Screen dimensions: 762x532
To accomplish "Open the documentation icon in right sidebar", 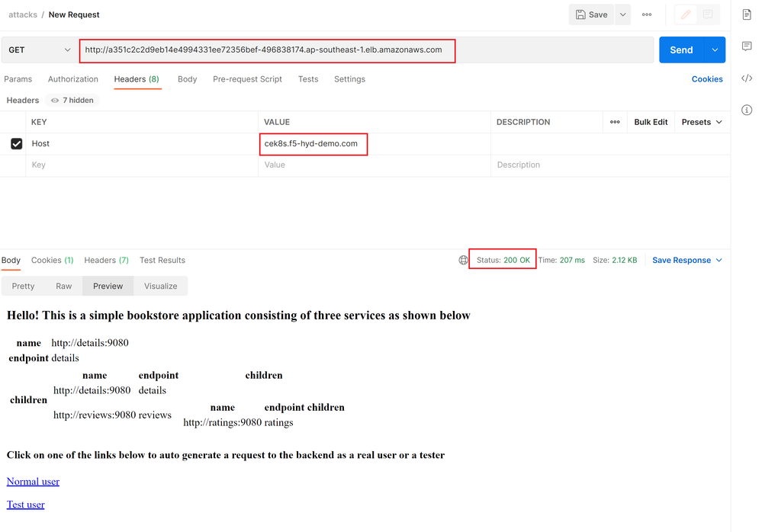I will coord(747,14).
